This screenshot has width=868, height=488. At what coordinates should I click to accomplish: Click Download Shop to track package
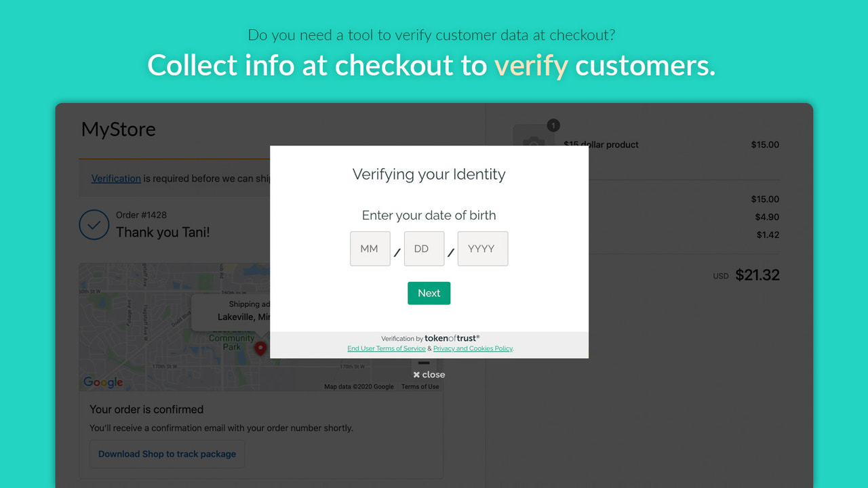[167, 454]
